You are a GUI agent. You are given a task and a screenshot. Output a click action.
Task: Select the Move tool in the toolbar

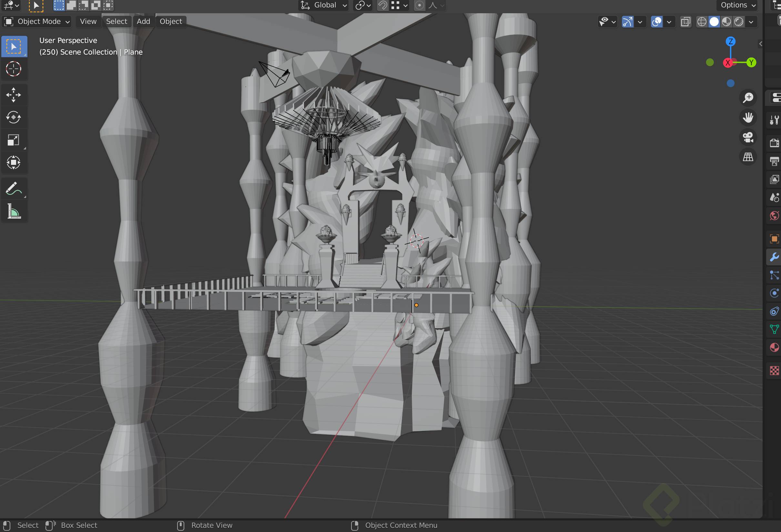(x=14, y=95)
